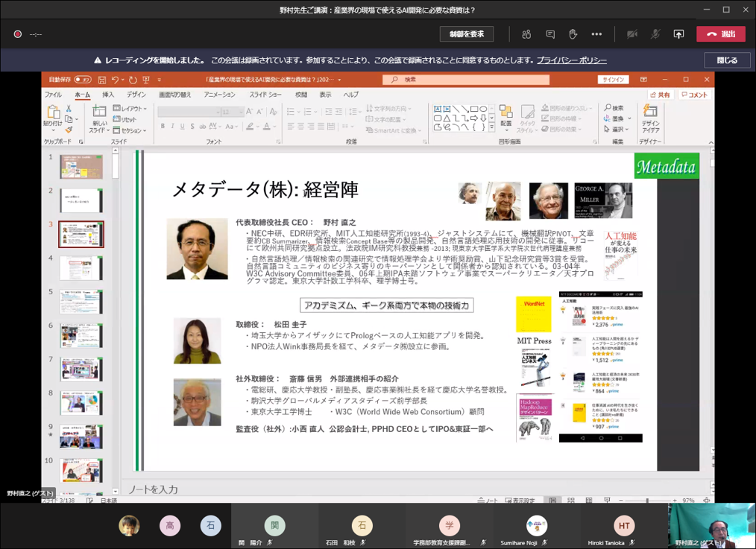Pick text highlight color pen swatch
The width and height of the screenshot is (756, 549).
click(x=250, y=126)
